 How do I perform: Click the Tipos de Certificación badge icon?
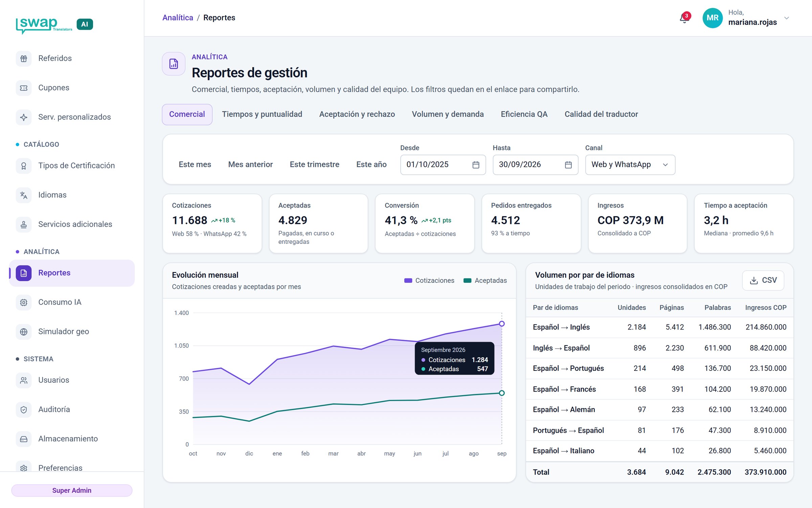click(24, 166)
